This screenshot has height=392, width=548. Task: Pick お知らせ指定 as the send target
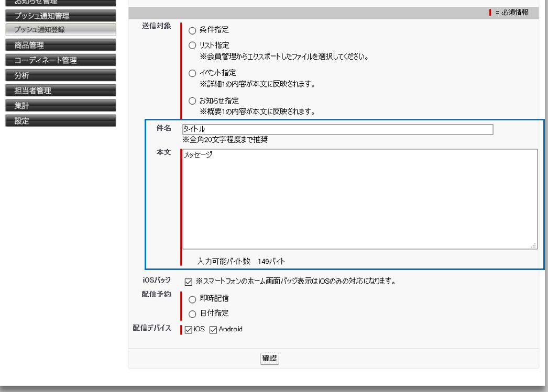[x=192, y=101]
